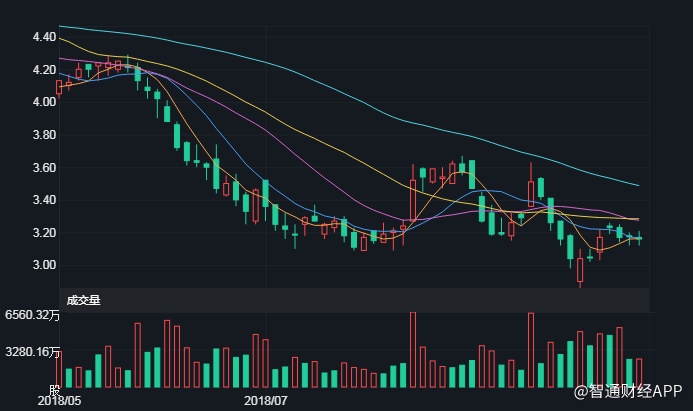The width and height of the screenshot is (693, 411).
Task: Click the 3.40 price axis label
Action: click(x=44, y=200)
